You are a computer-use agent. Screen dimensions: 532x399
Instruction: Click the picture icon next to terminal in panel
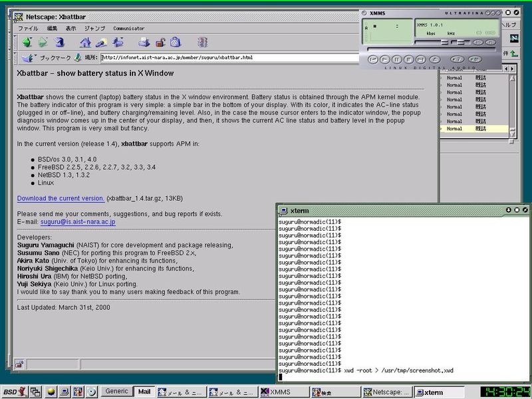click(78, 392)
